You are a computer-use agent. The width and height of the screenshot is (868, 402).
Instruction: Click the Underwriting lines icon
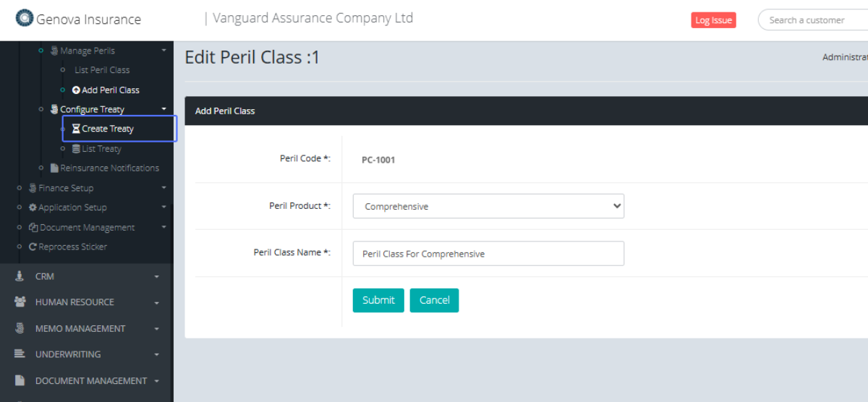[x=20, y=354]
